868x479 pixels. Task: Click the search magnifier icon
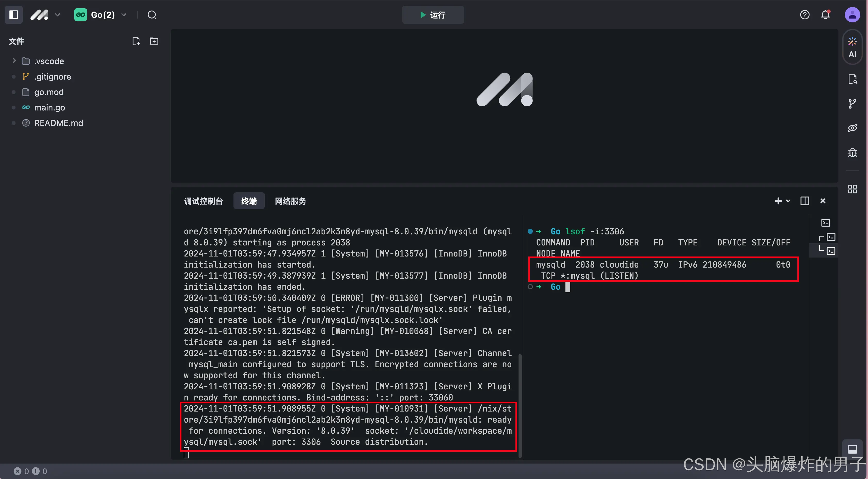[x=152, y=15]
